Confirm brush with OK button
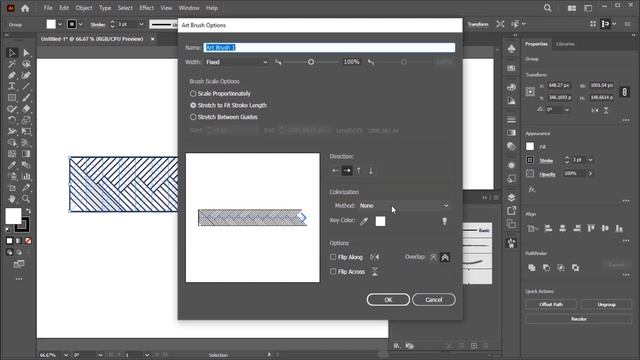 click(388, 300)
